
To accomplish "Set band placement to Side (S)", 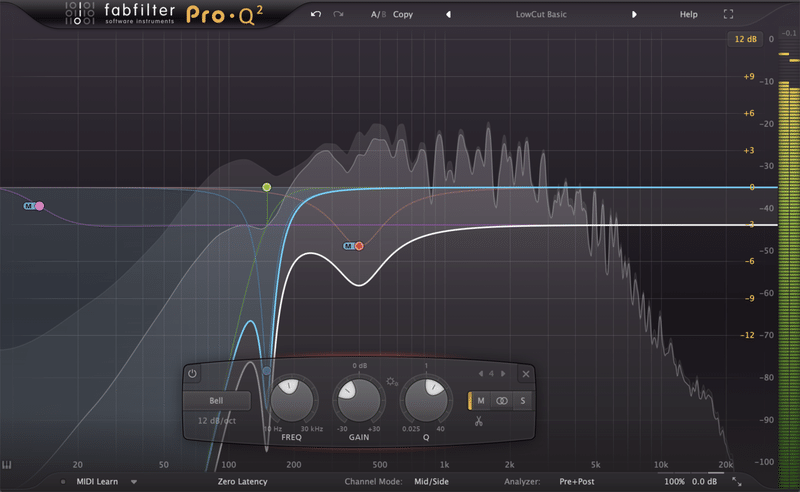I will pos(522,401).
